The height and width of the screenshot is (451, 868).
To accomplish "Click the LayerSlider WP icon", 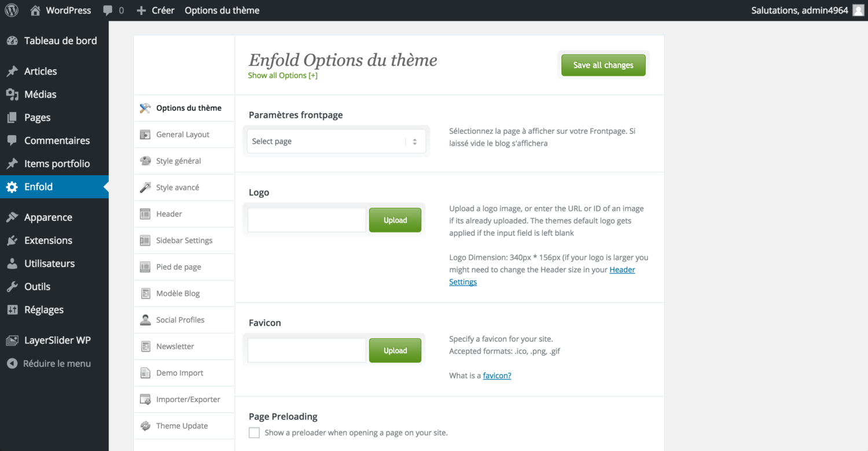I will point(12,341).
